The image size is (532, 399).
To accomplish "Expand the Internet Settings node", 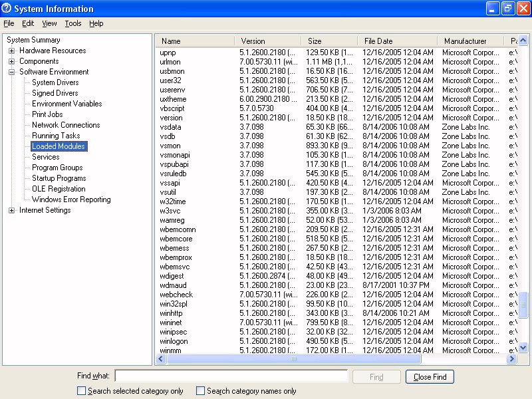I will pyautogui.click(x=12, y=210).
